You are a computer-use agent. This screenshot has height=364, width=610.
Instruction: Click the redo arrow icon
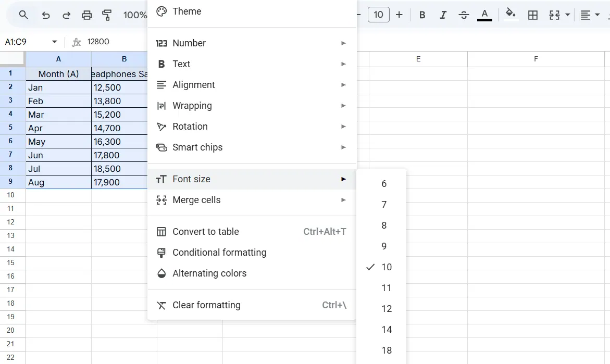coord(66,15)
